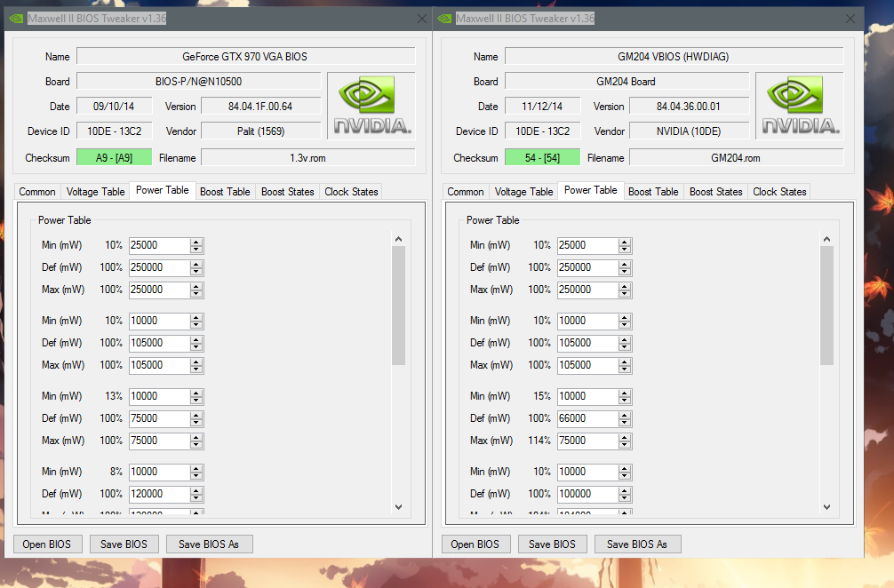Click the title bar app icon of the left window

16,19
